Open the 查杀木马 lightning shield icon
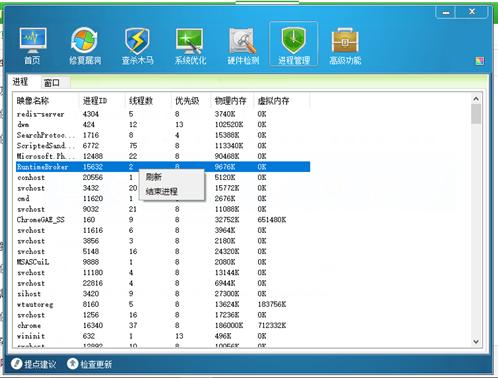 click(x=137, y=46)
